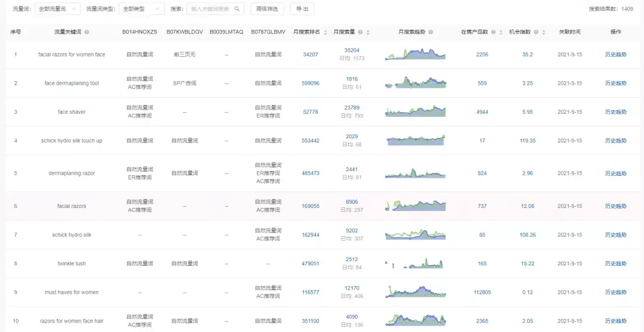The width and height of the screenshot is (644, 332).
Task: Sort by 月搜索排名 column arrows
Action: tap(326, 32)
